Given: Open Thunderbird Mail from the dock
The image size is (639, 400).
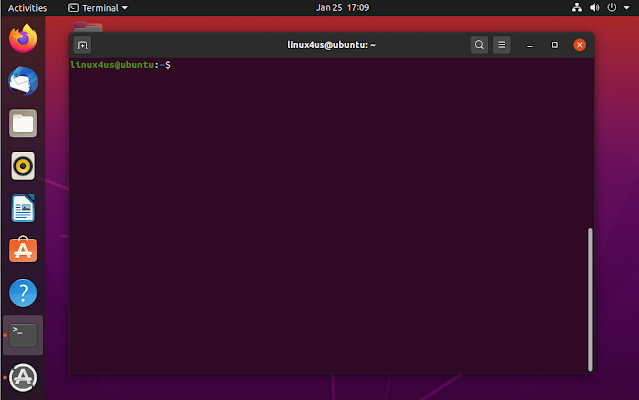Looking at the screenshot, I should click(x=23, y=81).
